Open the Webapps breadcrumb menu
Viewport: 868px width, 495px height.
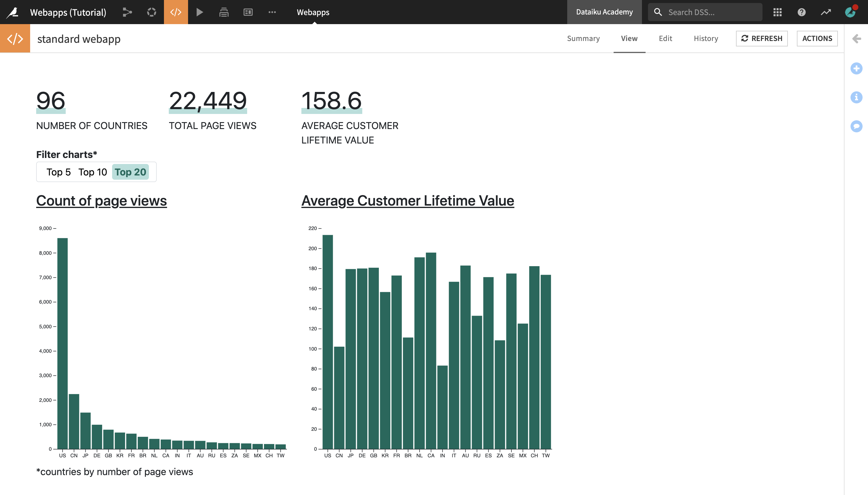pos(313,12)
